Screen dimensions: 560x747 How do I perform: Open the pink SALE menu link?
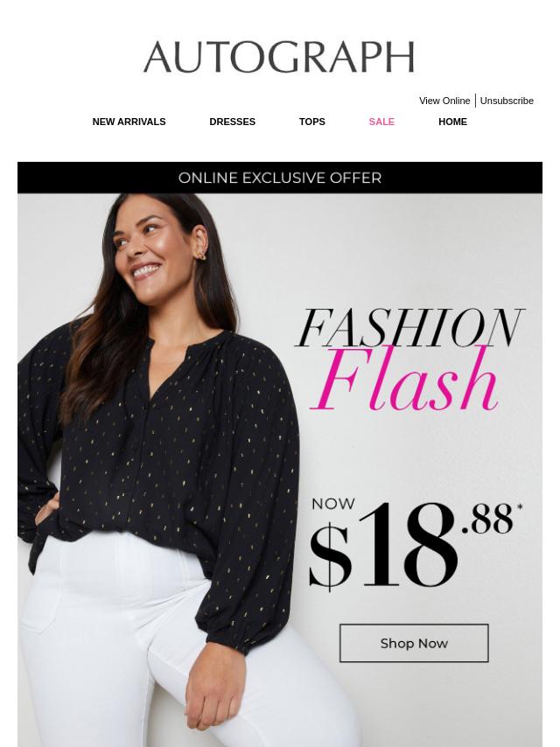(x=381, y=122)
